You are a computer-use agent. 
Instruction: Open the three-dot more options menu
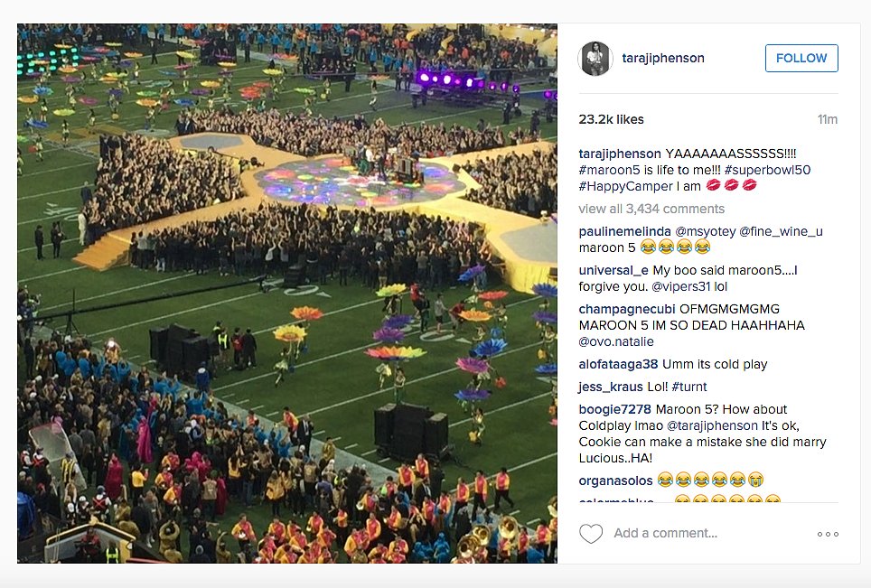(x=828, y=534)
